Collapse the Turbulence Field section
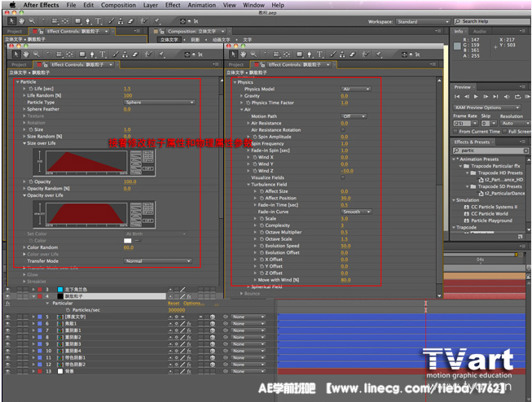This screenshot has width=532, height=402. click(x=248, y=185)
